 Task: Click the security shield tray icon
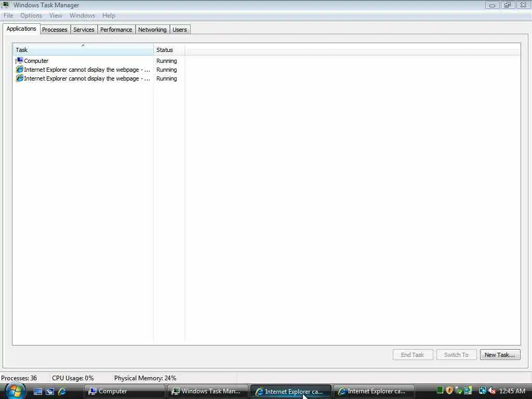(x=449, y=391)
